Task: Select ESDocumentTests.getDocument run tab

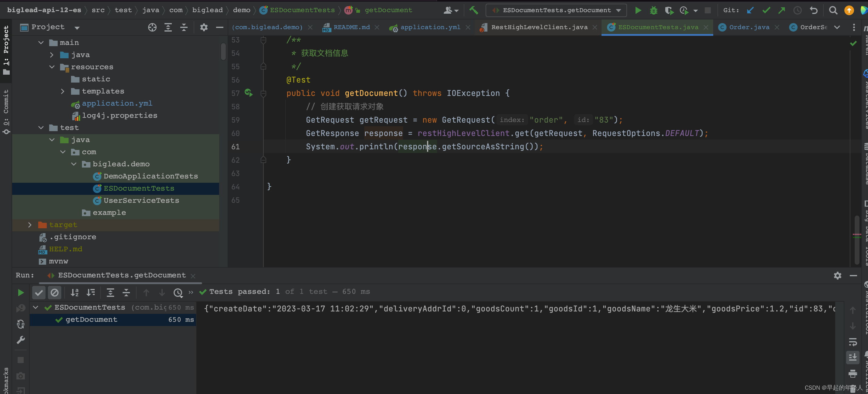Action: [x=122, y=275]
